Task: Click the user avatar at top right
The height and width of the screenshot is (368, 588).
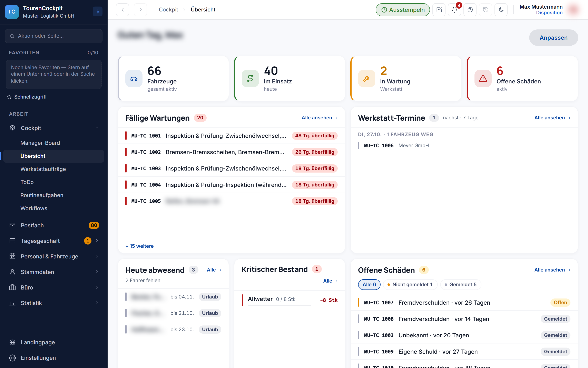Action: click(x=574, y=10)
